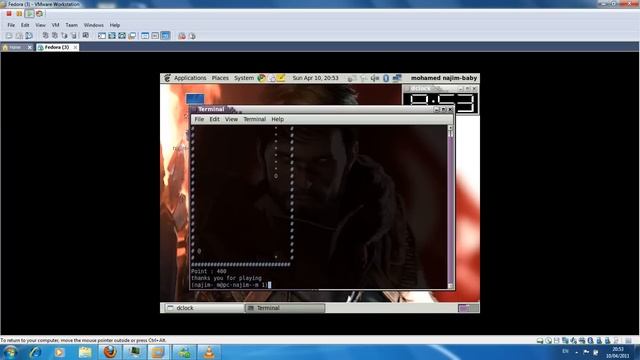Click the highlighted blue view toolbar icon
Viewport: 640px width, 360px height.
165,36
